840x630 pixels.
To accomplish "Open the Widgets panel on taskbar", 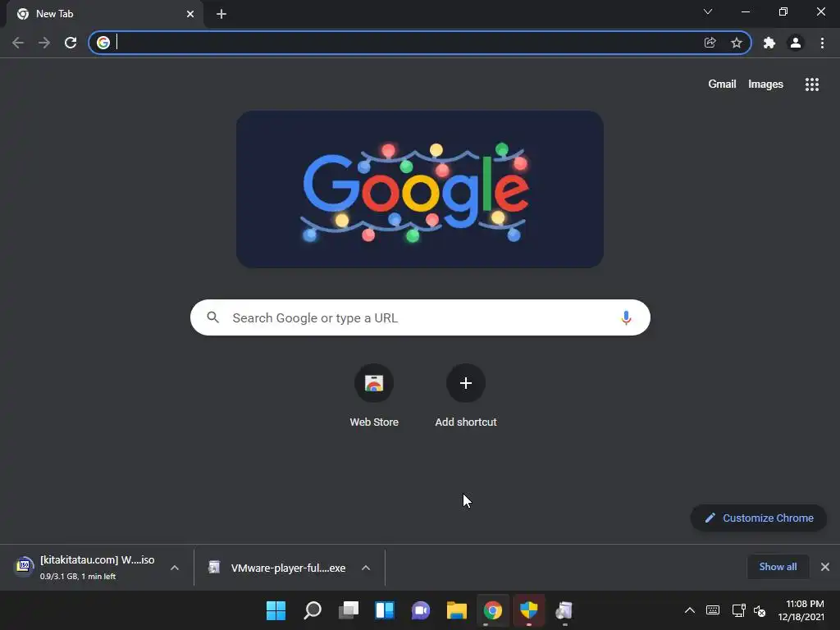I will click(385, 610).
